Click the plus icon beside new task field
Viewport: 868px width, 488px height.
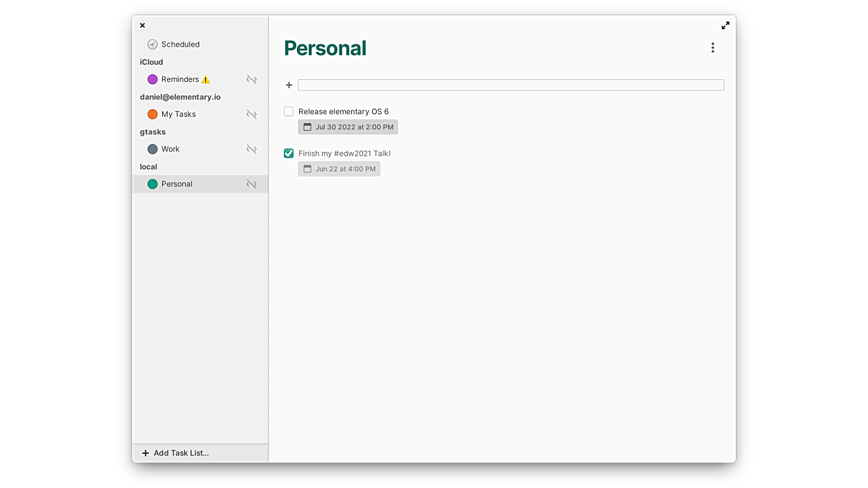point(289,85)
